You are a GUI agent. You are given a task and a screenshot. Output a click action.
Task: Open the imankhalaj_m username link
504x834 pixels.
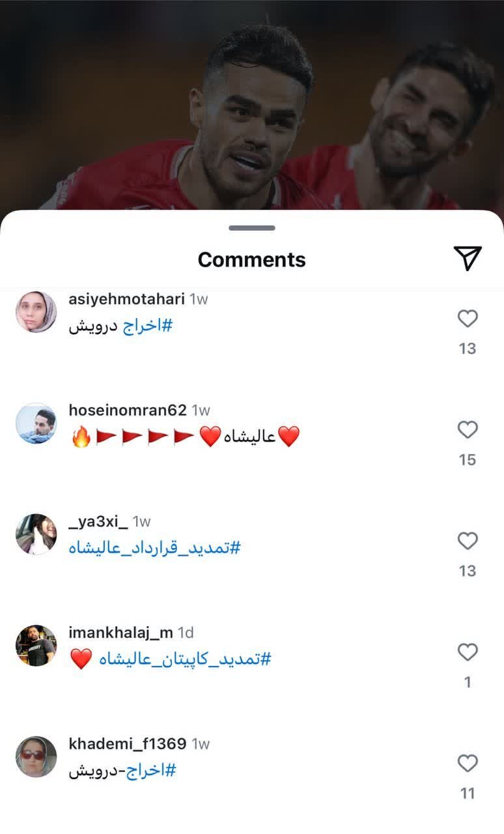(120, 633)
